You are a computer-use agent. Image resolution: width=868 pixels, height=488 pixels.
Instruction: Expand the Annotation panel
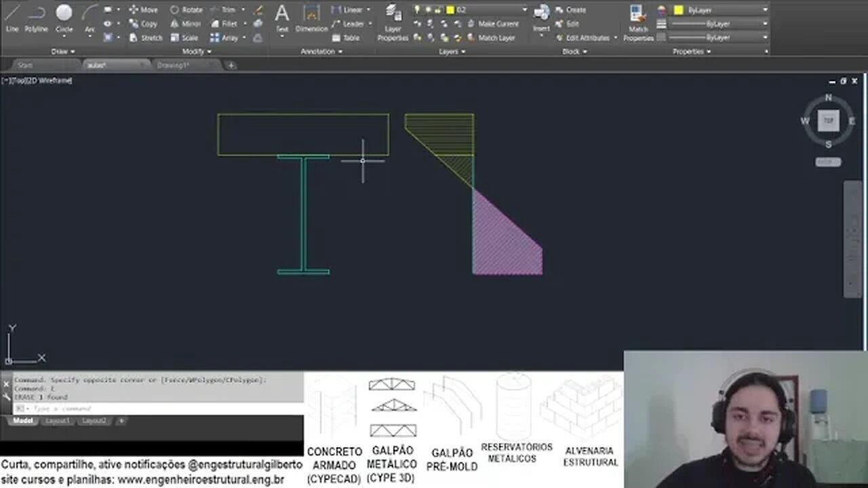pos(321,52)
